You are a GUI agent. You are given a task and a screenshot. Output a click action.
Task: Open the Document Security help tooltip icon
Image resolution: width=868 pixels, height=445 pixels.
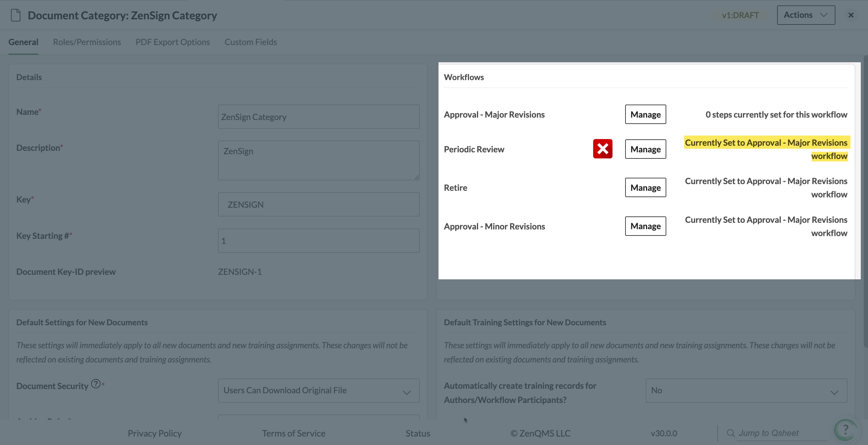[96, 384]
